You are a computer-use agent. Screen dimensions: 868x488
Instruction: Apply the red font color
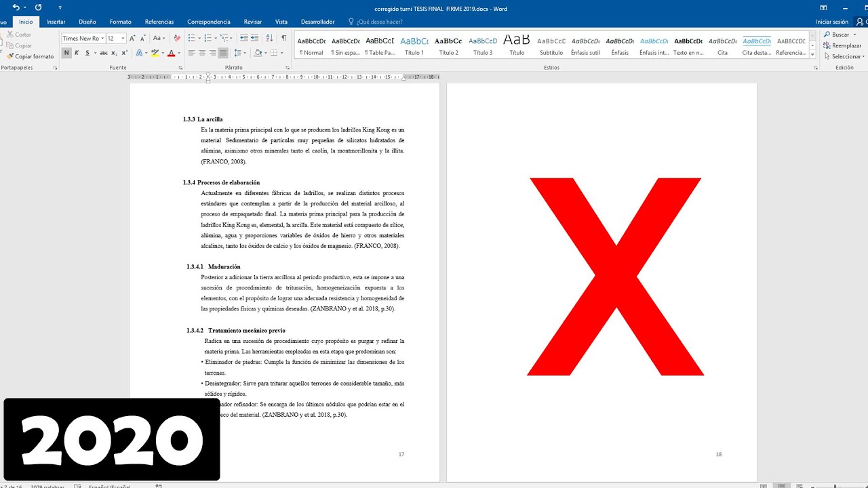(171, 53)
